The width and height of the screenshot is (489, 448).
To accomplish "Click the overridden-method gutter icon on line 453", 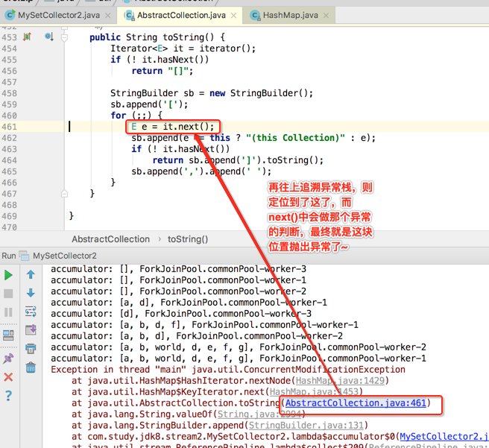I will 49,37.
